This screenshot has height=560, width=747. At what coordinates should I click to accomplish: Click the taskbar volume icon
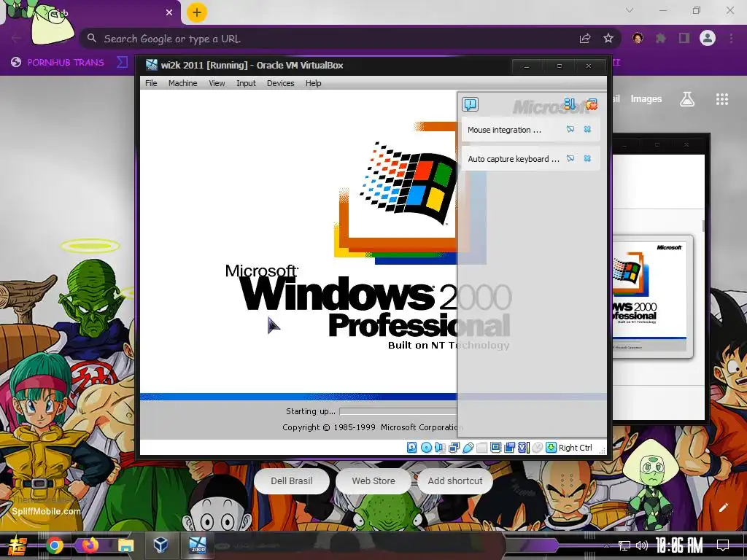[x=642, y=545]
